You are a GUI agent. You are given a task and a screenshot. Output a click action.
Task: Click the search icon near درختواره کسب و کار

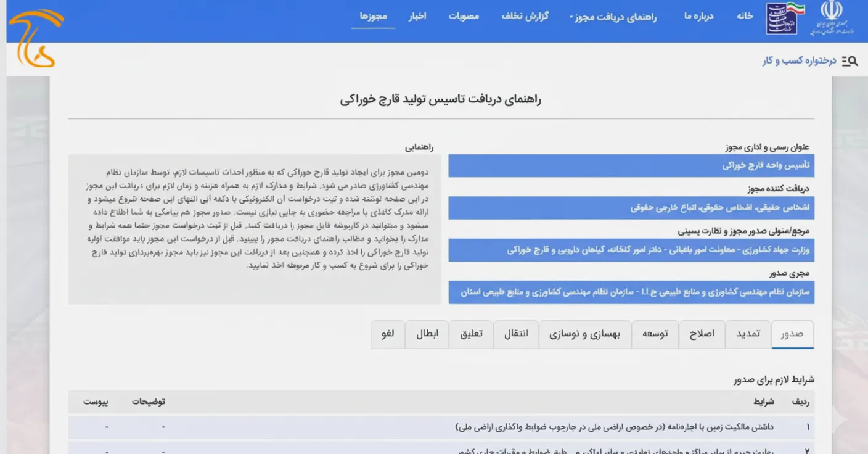point(851,60)
